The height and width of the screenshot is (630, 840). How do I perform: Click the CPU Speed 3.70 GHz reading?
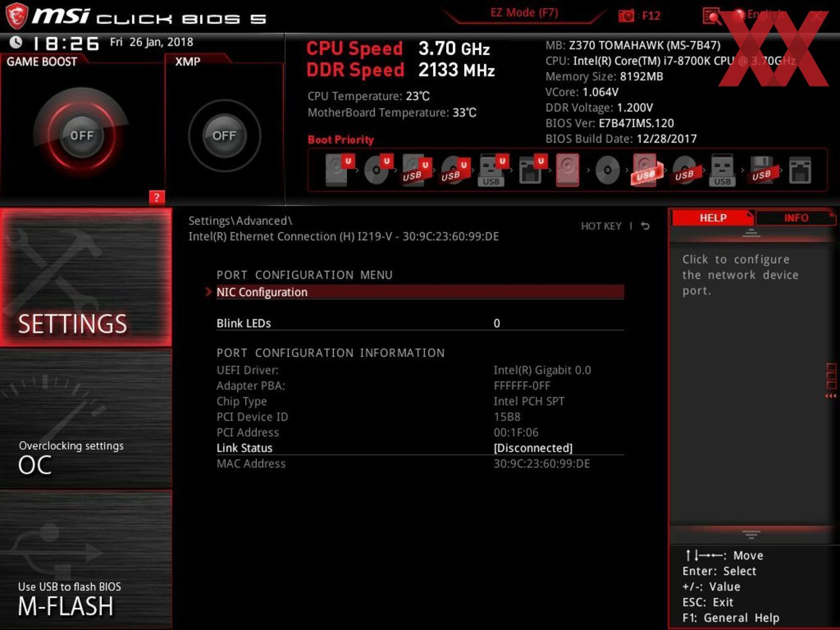click(398, 48)
